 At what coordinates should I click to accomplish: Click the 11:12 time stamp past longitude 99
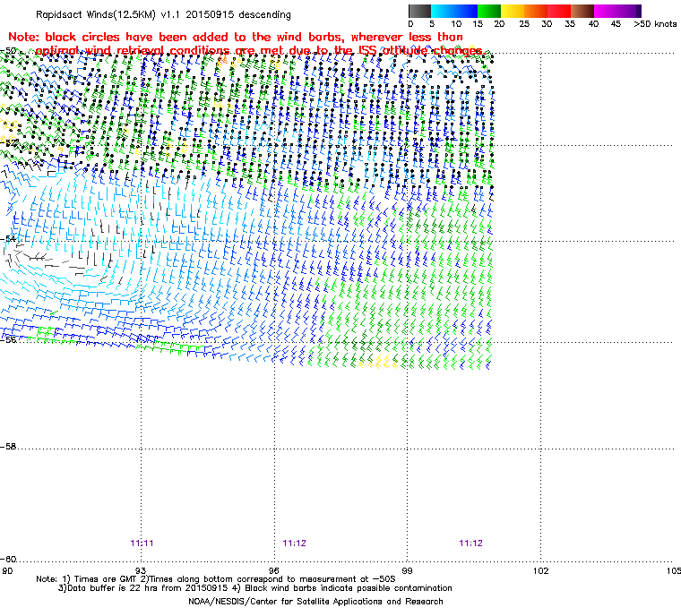coord(470,543)
